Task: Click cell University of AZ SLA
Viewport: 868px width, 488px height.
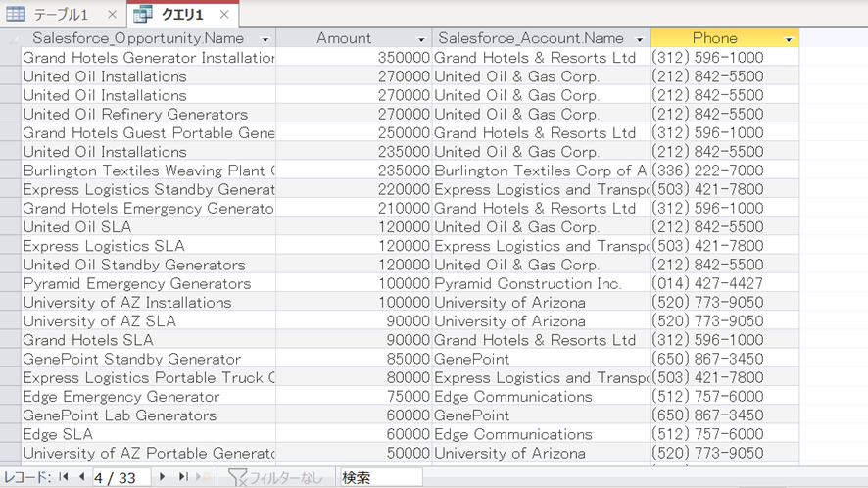Action: click(x=148, y=321)
